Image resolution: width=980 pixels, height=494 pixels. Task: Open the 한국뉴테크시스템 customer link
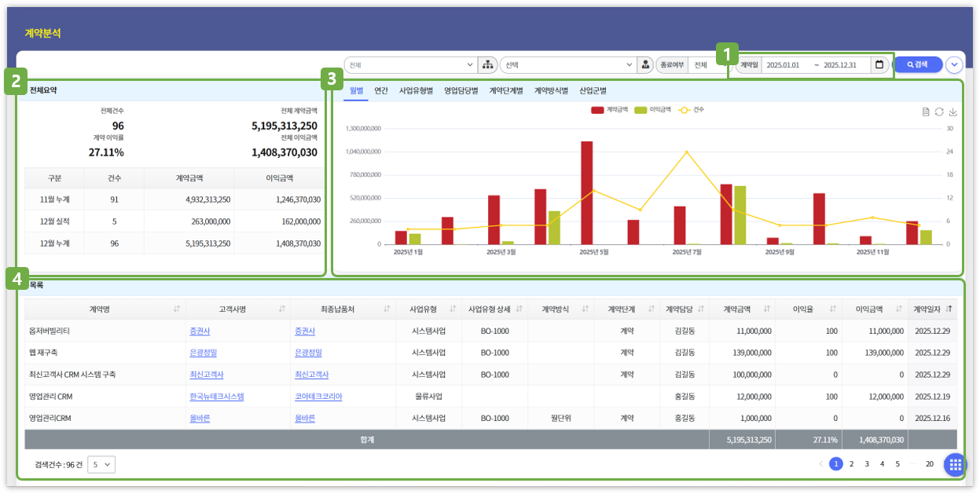pyautogui.click(x=217, y=397)
